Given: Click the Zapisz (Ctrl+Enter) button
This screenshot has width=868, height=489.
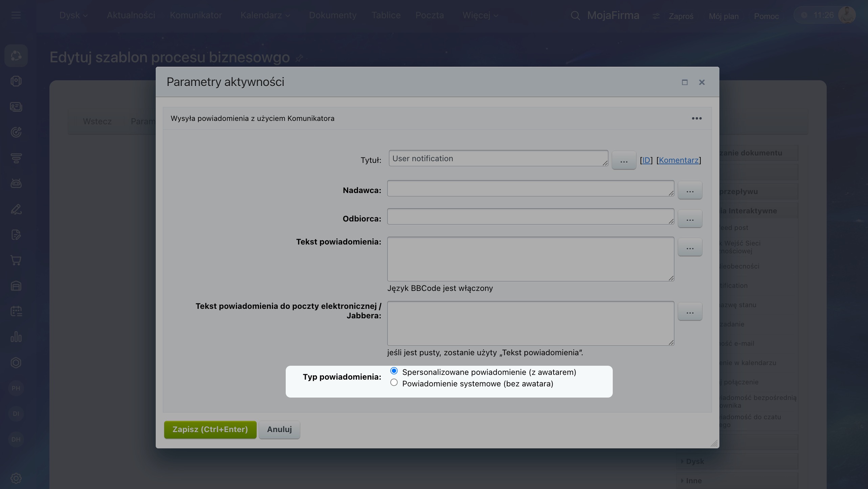Looking at the screenshot, I should coord(210,429).
